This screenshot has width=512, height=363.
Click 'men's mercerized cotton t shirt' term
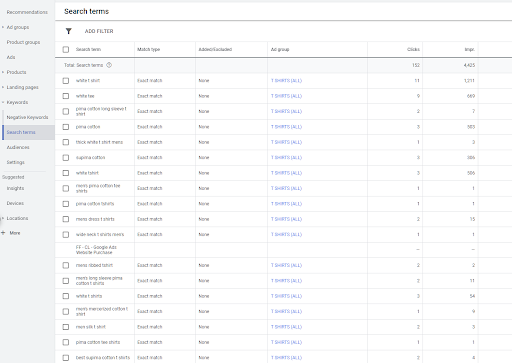pos(102,311)
